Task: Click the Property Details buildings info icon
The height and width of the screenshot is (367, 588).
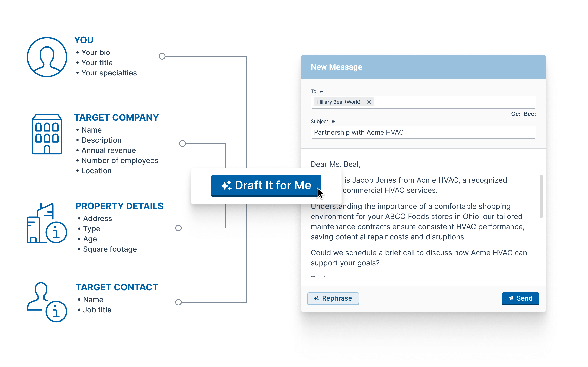Action: pyautogui.click(x=47, y=223)
